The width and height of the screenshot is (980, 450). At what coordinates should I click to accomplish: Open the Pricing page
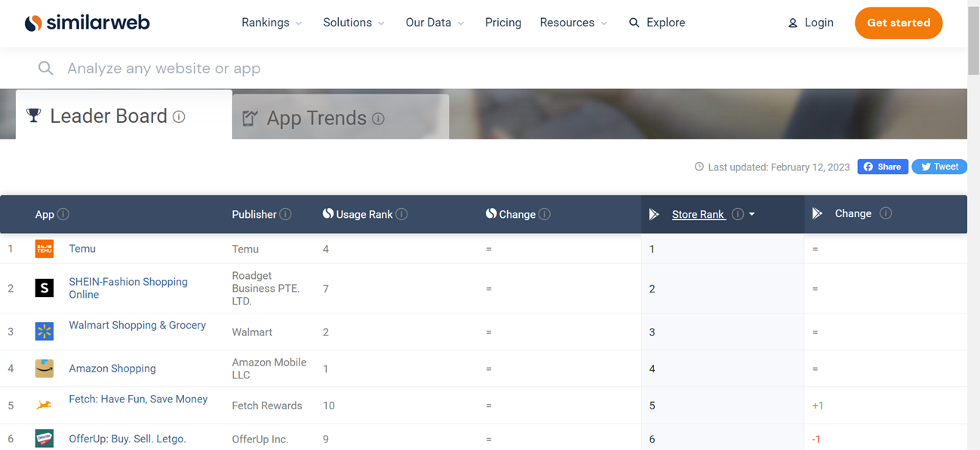[x=502, y=23]
